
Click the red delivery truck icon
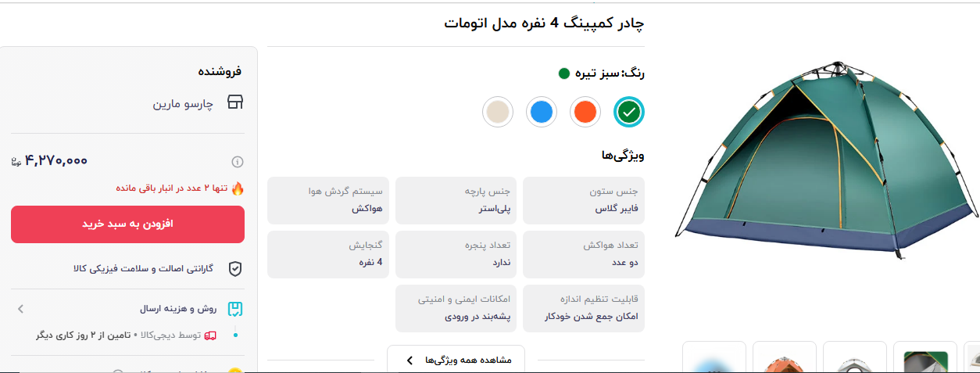point(209,335)
